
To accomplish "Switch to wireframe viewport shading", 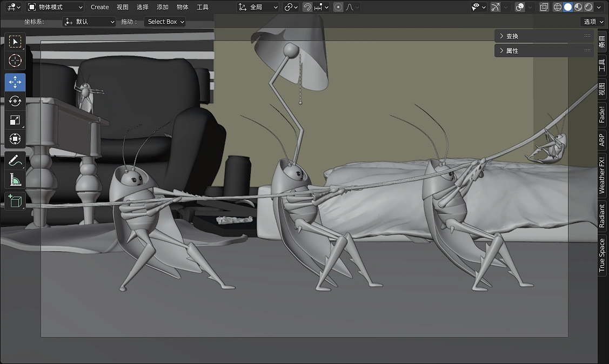I will [557, 7].
